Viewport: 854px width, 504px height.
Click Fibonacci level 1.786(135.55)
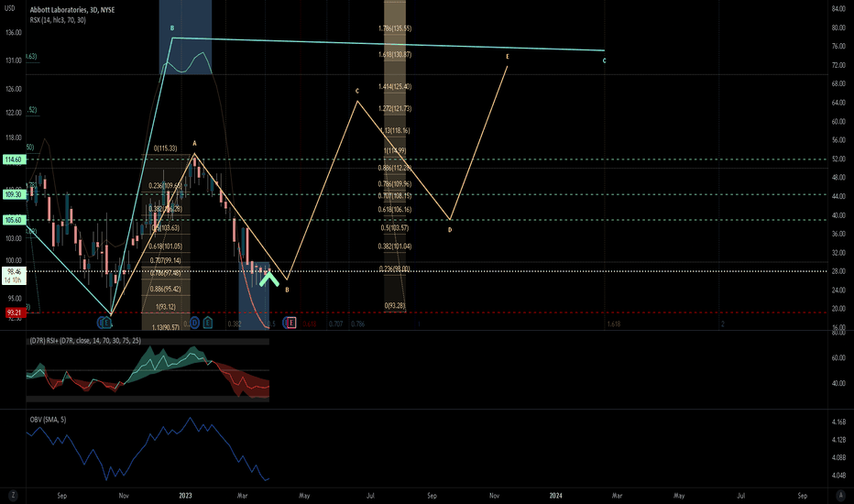[x=395, y=28]
